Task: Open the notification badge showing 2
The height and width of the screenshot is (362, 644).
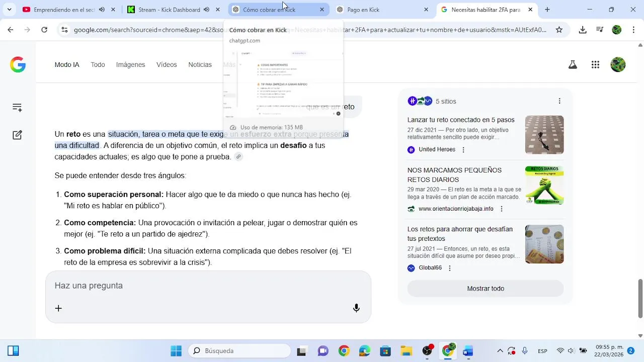Action: (631, 351)
